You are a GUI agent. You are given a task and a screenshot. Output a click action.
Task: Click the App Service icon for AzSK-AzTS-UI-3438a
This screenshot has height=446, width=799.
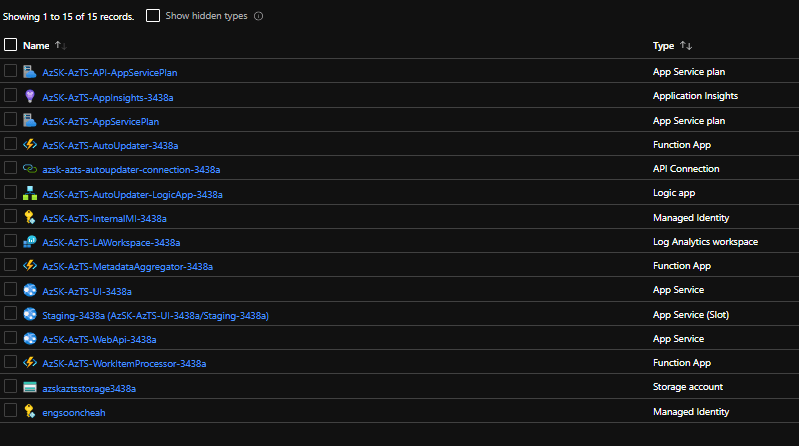tap(30, 290)
